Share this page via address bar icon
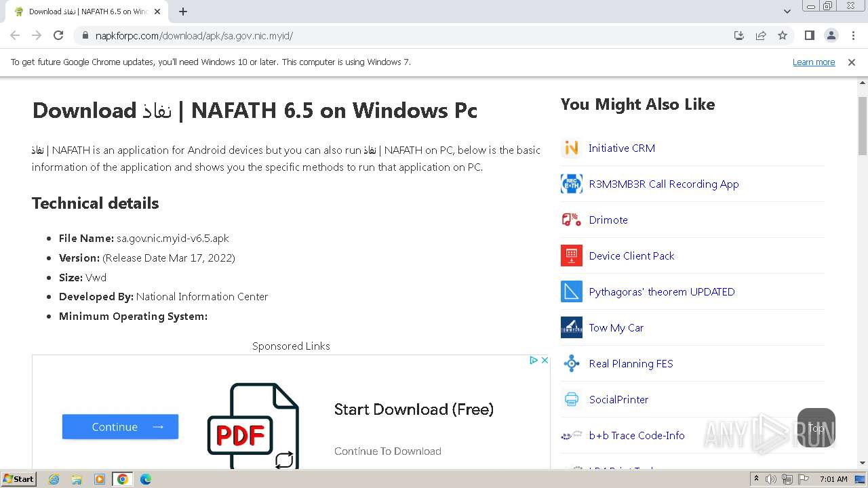868x488 pixels. click(x=761, y=35)
